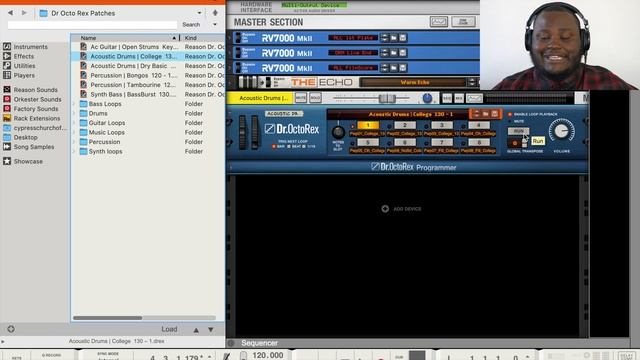The height and width of the screenshot is (360, 640).
Task: Open mix channel EQ curve button
Action: pyautogui.click(x=474, y=98)
